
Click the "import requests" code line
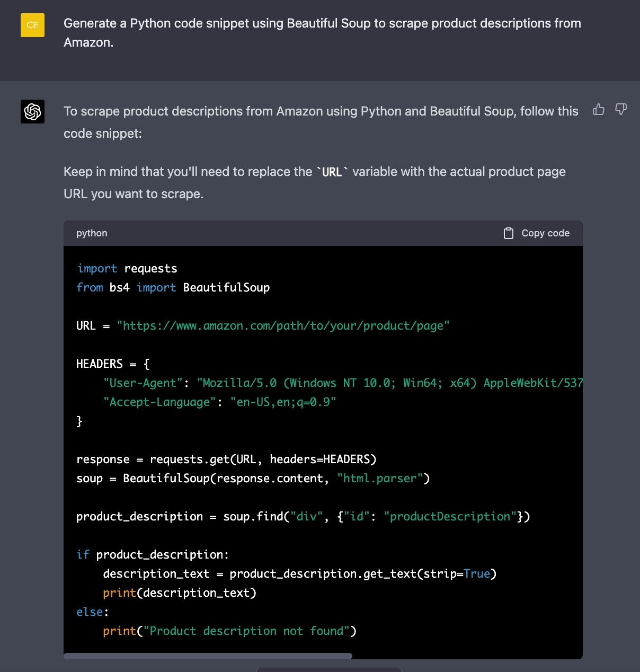tap(127, 269)
